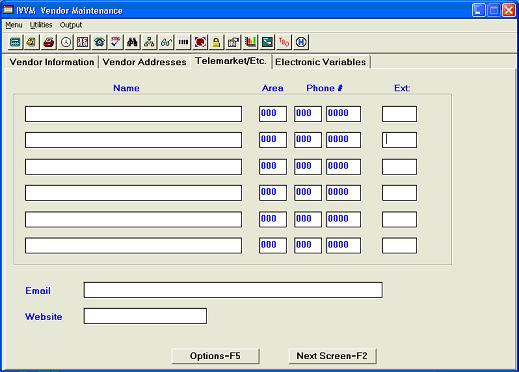Image resolution: width=519 pixels, height=372 pixels.
Task: Click the red printer toolbar icon
Action: (49, 42)
